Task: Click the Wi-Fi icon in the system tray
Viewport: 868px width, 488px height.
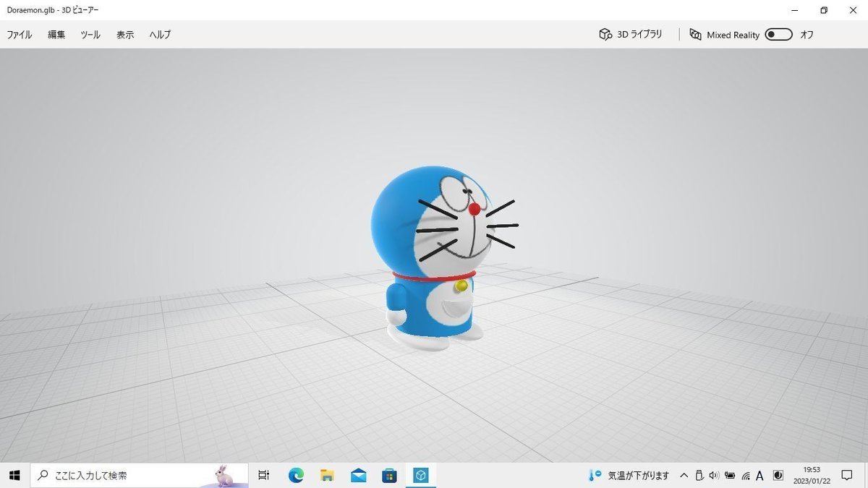Action: (x=745, y=475)
